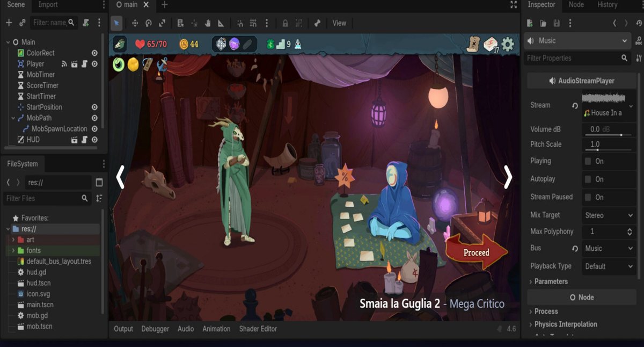Expand the Process section in Inspector
This screenshot has width=644, height=347.
point(545,312)
